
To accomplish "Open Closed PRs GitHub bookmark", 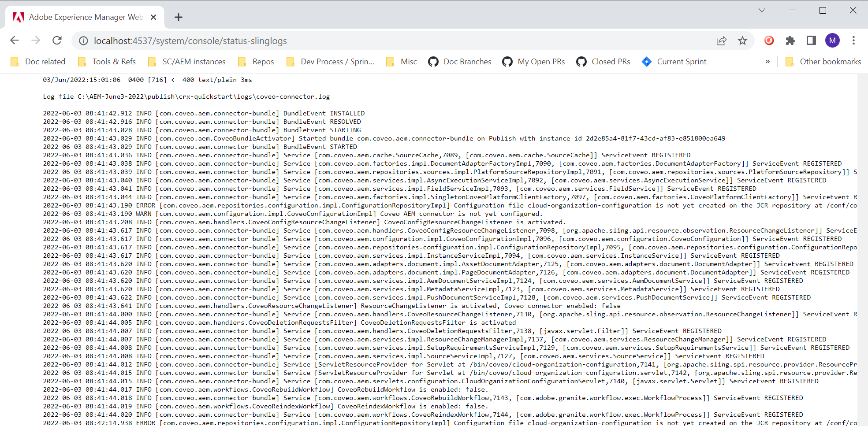I will tap(604, 62).
